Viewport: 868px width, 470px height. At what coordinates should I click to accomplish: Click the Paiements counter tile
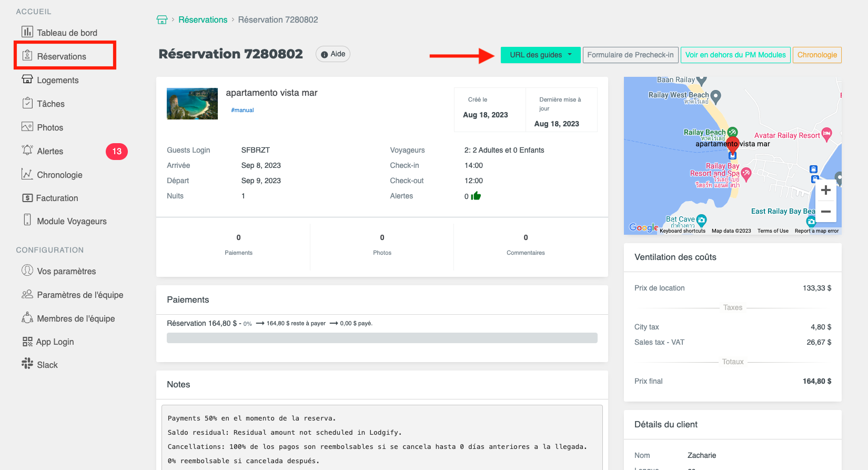[x=238, y=245]
